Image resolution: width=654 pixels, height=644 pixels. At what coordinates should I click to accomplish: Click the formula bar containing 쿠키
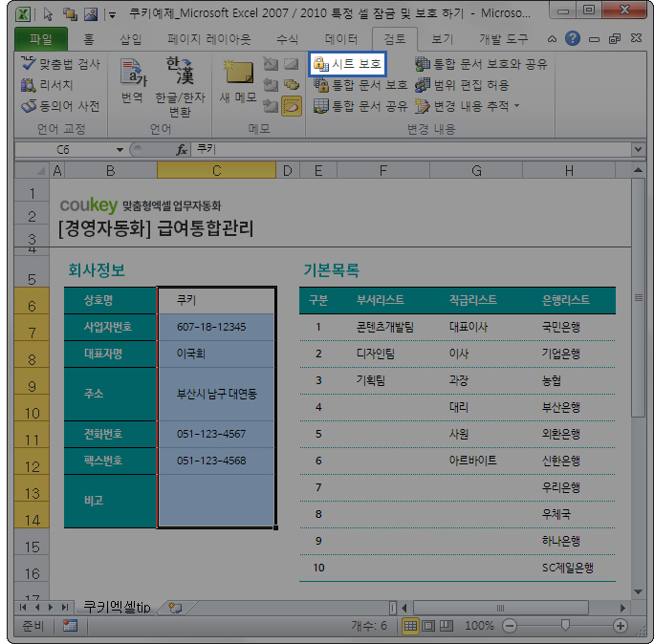pos(411,150)
